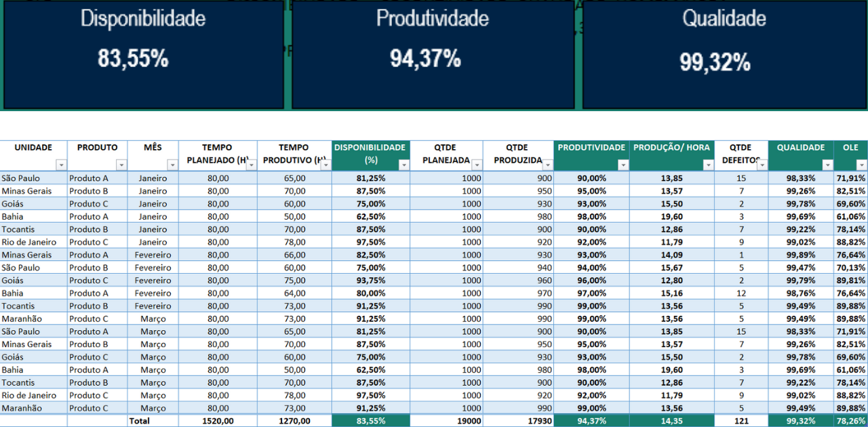
Task: Expand the DISPONIBILIDADE (%) column filter
Action: pos(404,165)
